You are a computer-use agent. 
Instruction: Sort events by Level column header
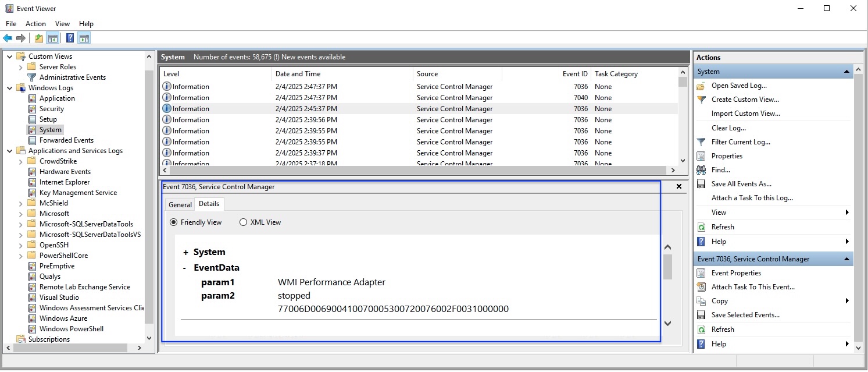tap(216, 74)
